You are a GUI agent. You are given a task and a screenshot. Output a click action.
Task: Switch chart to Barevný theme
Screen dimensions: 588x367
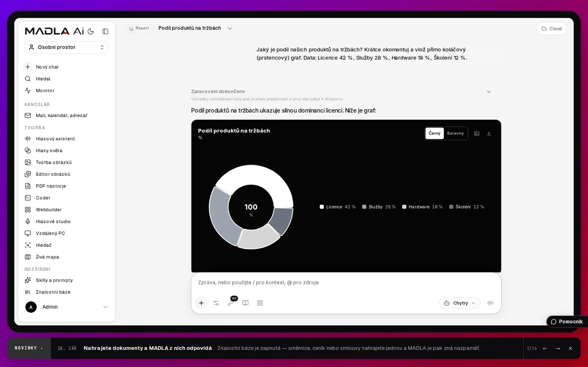pyautogui.click(x=455, y=133)
